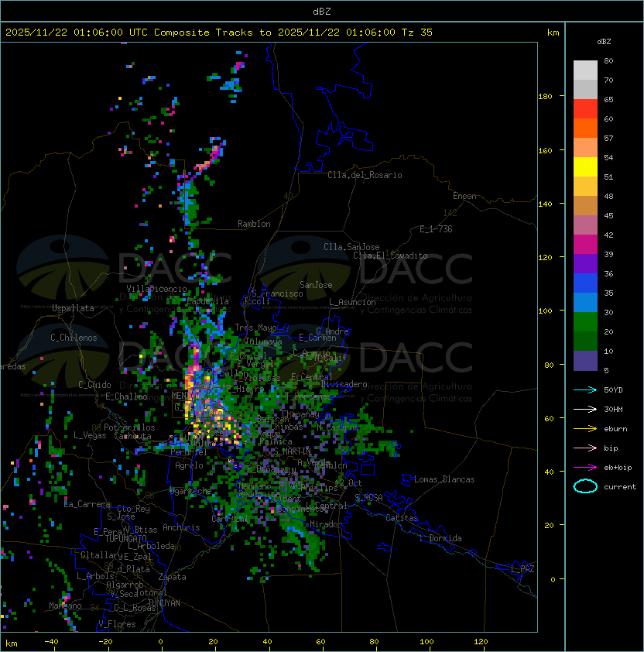Click the Capdevila map label

tap(207, 301)
